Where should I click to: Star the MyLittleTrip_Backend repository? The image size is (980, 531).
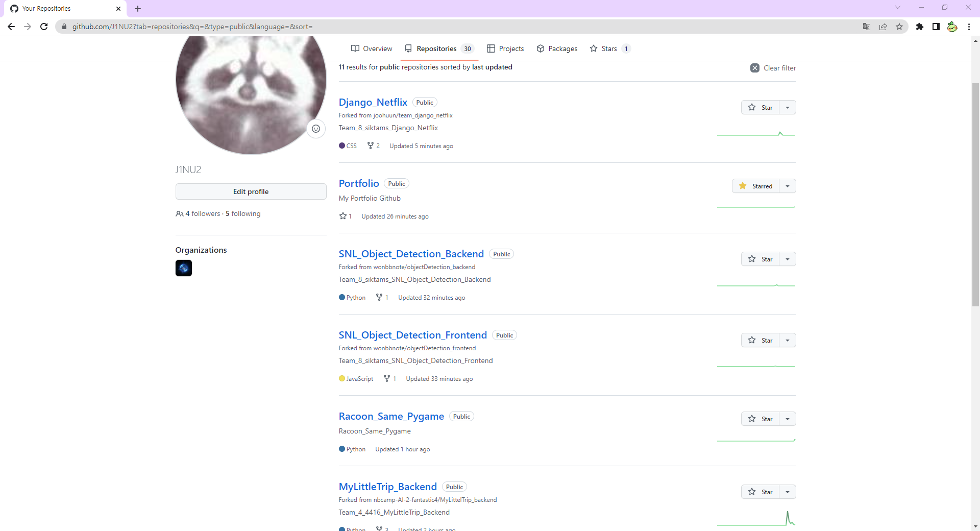(760, 492)
